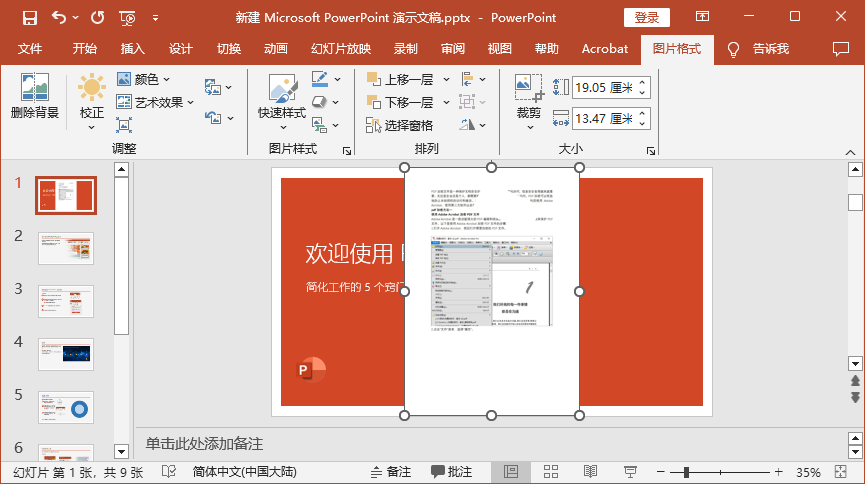Fit slide to current window icon

tap(841, 472)
